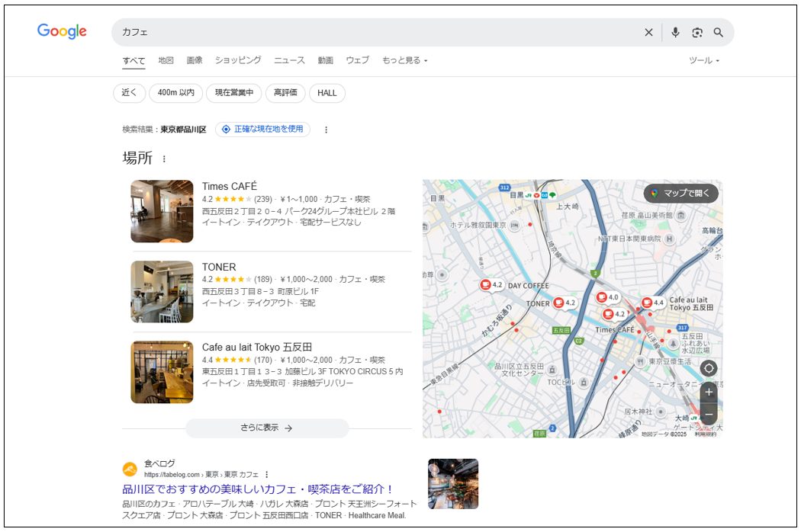Viewport: 801px width, 532px height.
Task: Toggle the 現在営業中 filter chip
Action: pyautogui.click(x=234, y=93)
